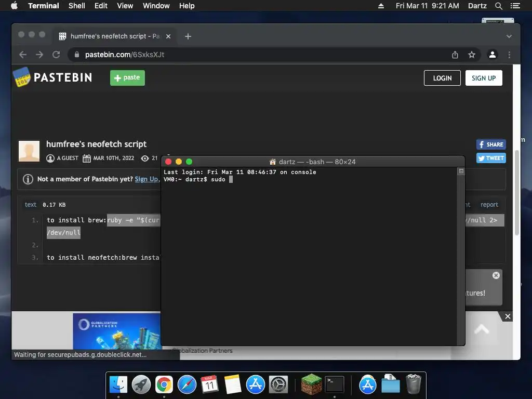Open the App Store icon beside Notes in the Dock
Viewport: 532px width, 399px height.
click(x=256, y=385)
